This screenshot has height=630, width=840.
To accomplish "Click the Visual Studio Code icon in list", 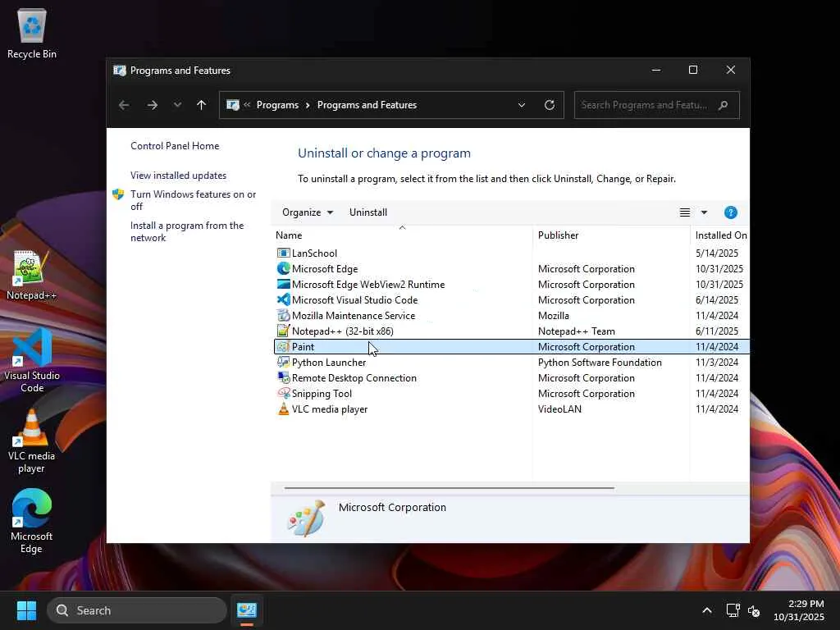I will coord(283,299).
